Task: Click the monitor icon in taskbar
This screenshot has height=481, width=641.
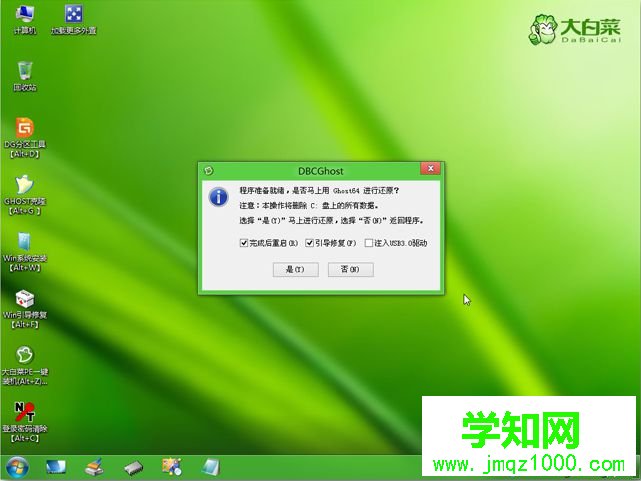Action: pyautogui.click(x=56, y=467)
